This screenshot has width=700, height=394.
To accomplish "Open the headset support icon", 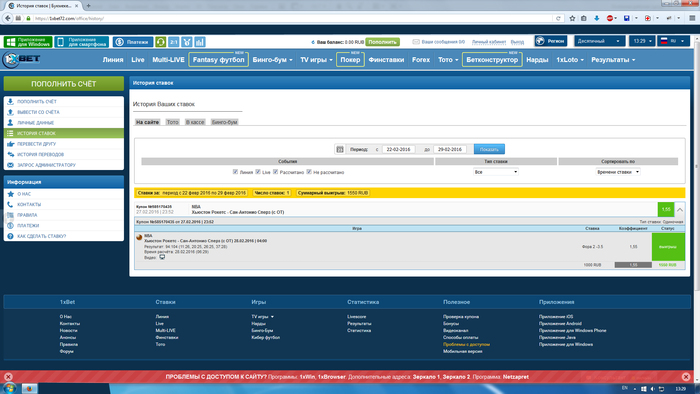I will (161, 42).
